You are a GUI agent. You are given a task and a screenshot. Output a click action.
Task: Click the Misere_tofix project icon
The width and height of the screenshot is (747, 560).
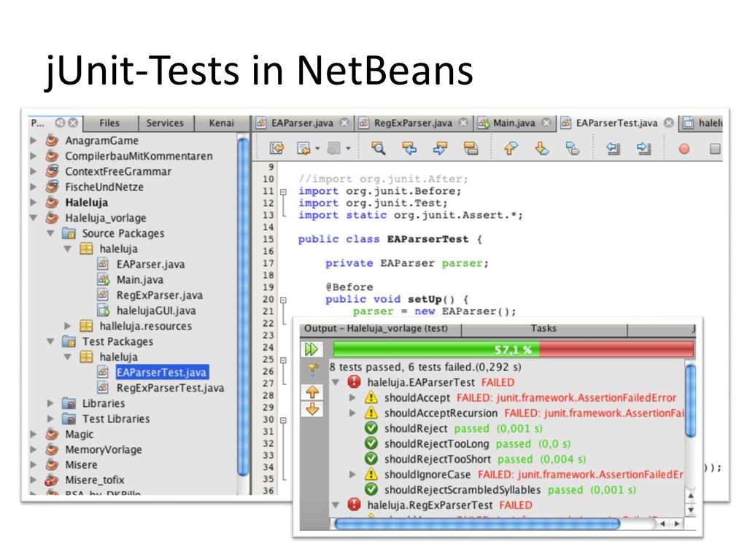tap(52, 480)
